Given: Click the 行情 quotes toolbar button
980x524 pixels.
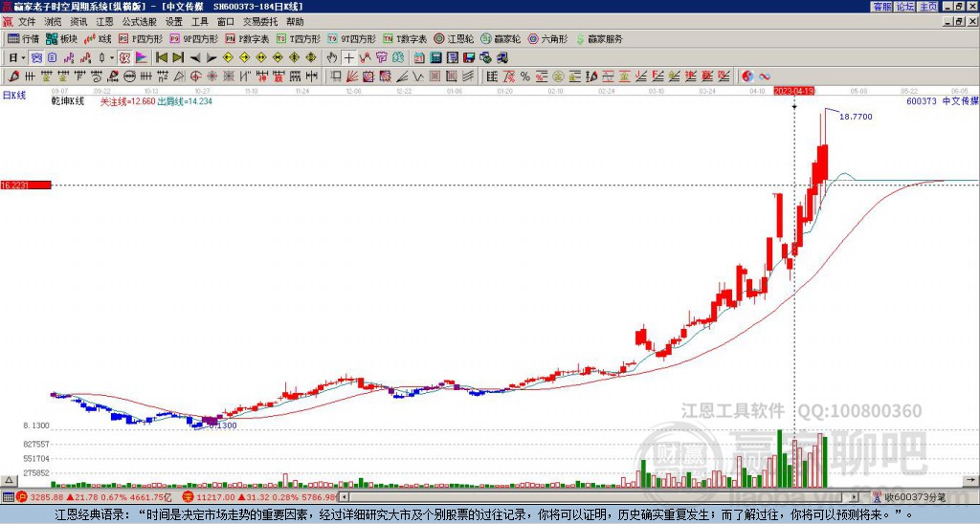Looking at the screenshot, I should click(x=23, y=38).
